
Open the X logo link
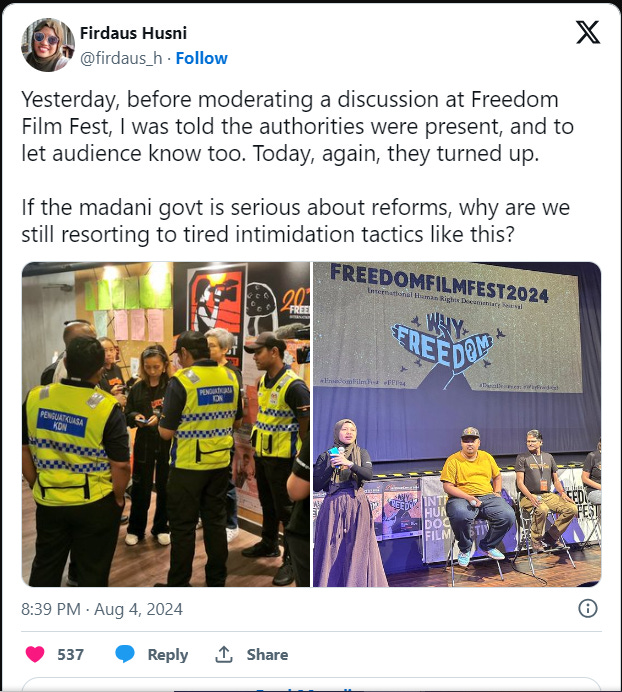click(588, 32)
